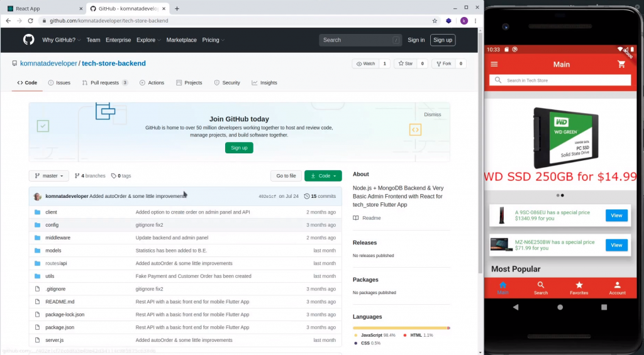Open the hamburger menu in mobile app
This screenshot has width=644, height=355.
tap(494, 64)
